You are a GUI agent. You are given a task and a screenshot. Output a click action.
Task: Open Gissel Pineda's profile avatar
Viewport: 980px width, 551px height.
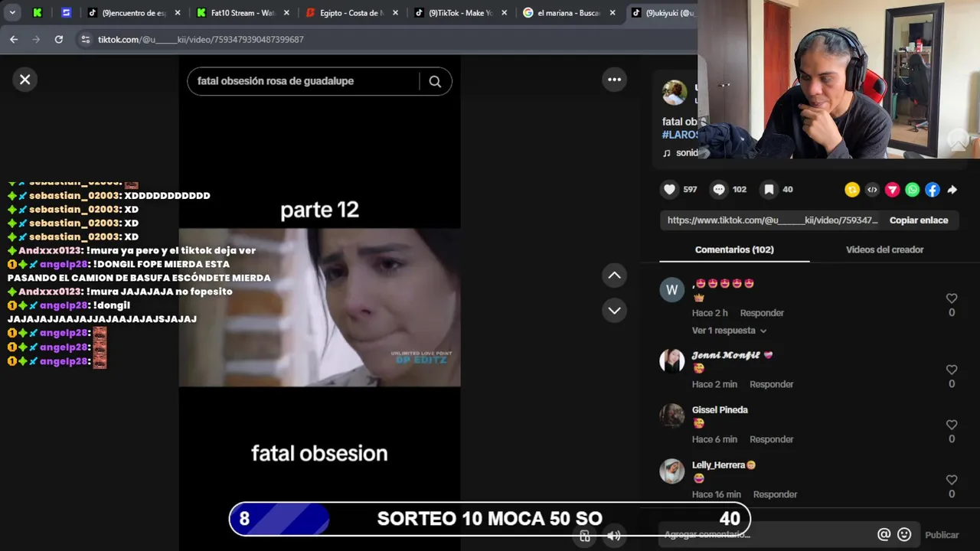[x=672, y=416]
